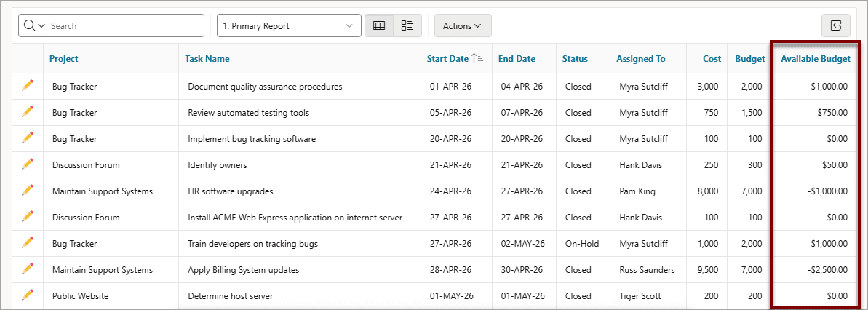Screen dimensions: 868x310
Task: Click the 02-MAY-26 end date cell
Action: 523,244
